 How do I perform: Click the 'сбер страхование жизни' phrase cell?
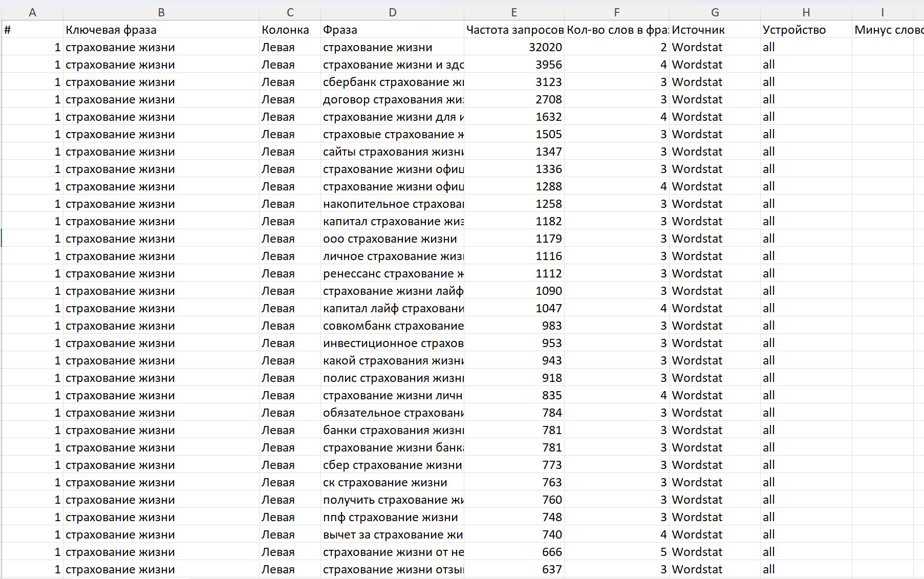[392, 465]
